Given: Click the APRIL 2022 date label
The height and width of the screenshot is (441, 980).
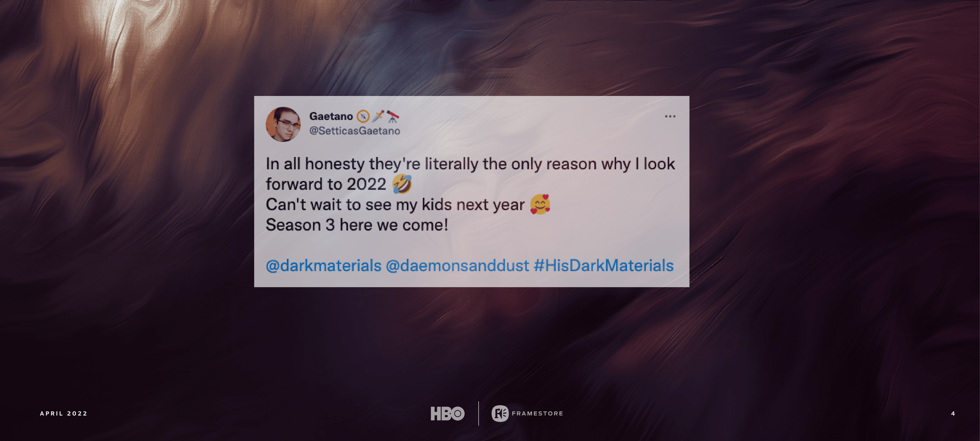Looking at the screenshot, I should pyautogui.click(x=64, y=414).
